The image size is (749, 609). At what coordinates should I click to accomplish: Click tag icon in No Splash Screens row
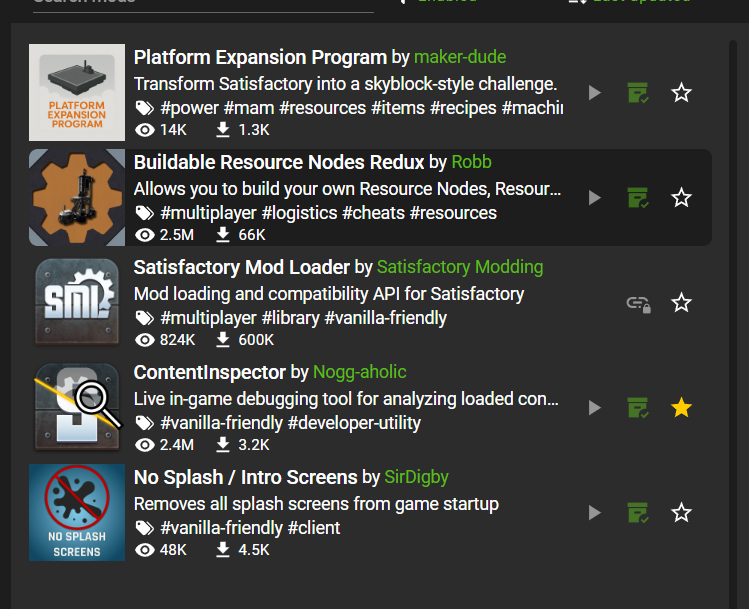click(x=144, y=528)
